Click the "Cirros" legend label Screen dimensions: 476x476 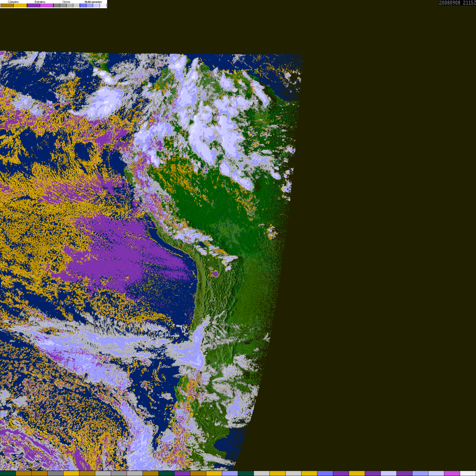pos(66,2)
